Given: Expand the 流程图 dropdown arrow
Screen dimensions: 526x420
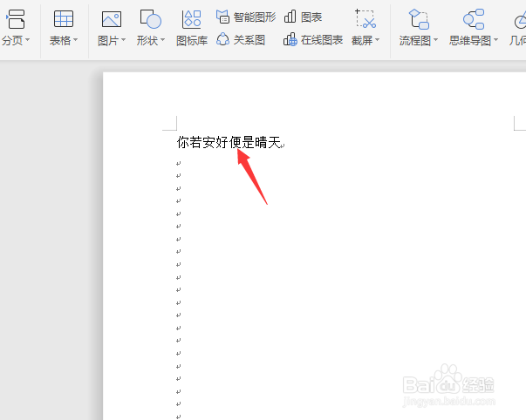Looking at the screenshot, I should (436, 40).
